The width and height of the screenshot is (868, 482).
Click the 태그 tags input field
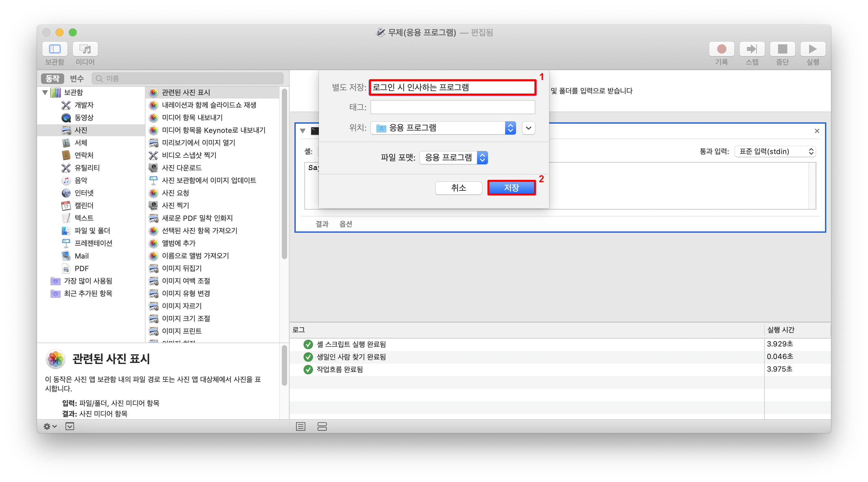[452, 107]
